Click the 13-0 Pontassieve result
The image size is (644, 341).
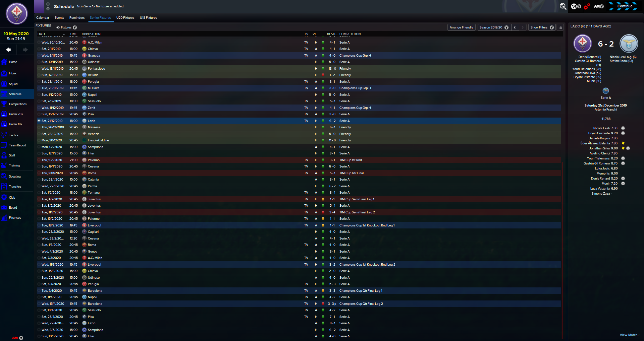[332, 69]
